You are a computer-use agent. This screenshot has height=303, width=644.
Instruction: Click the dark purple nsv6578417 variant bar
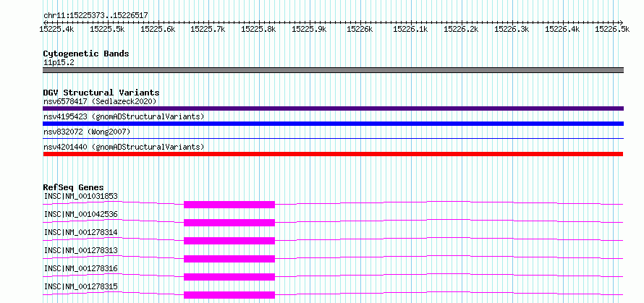coord(333,108)
